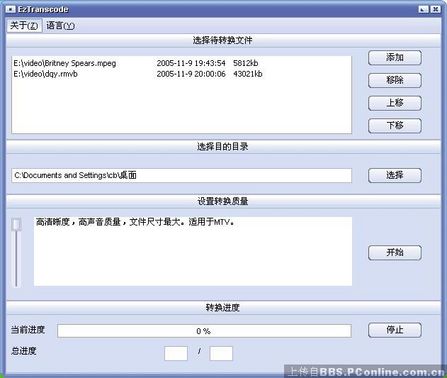
Task: Click the destination directory path field
Action: (x=182, y=175)
